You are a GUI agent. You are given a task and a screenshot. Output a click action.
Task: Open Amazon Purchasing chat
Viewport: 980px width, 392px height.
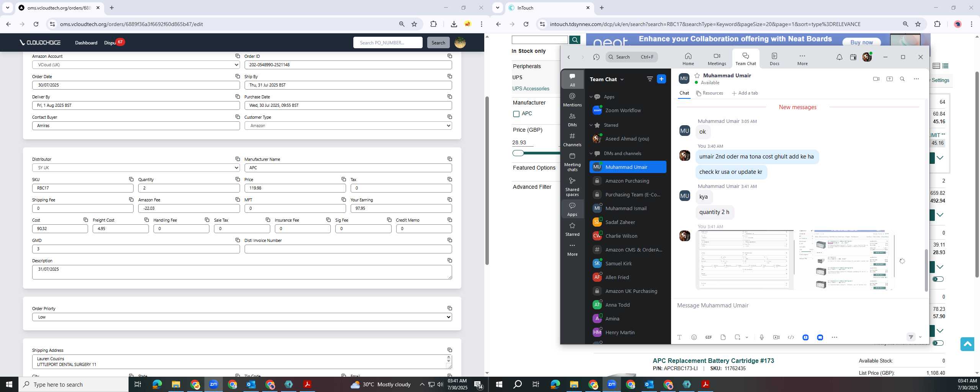click(x=628, y=181)
